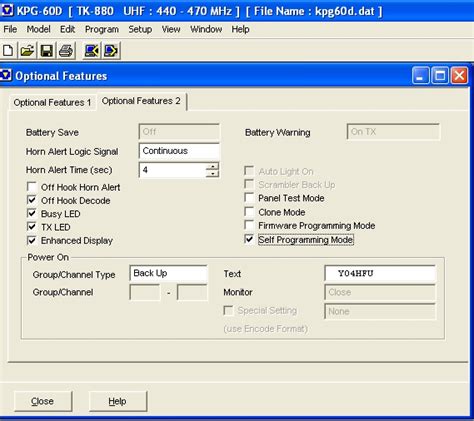Click the Open folder toolbar icon
Screen dimensions: 474x421
(x=27, y=51)
